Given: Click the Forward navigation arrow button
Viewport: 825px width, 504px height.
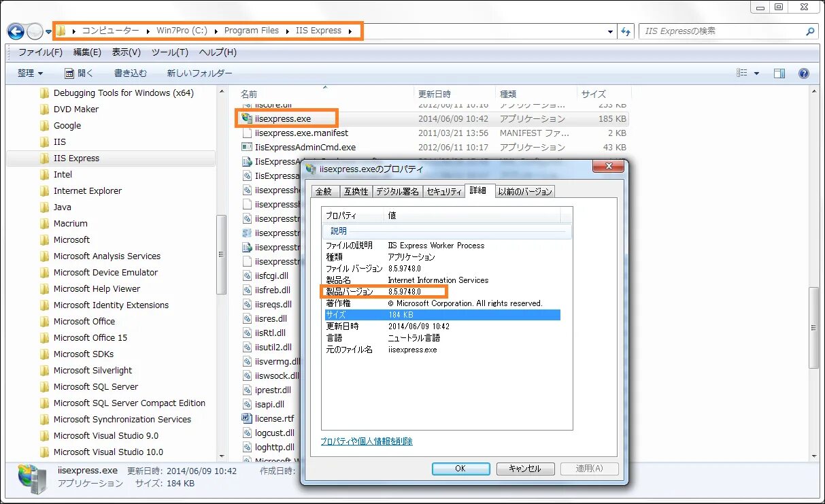Looking at the screenshot, I should 35,31.
